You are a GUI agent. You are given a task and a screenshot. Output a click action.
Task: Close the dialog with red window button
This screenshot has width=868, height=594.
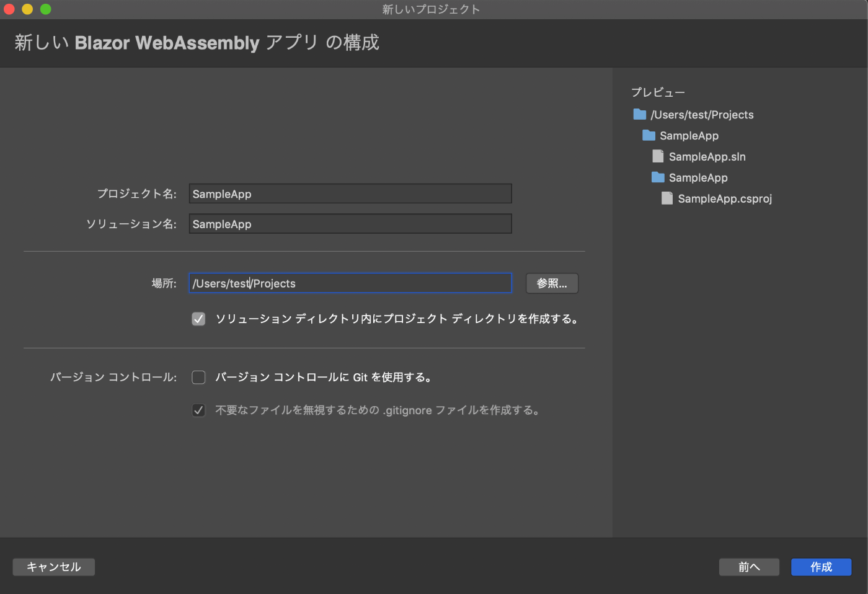pyautogui.click(x=9, y=9)
